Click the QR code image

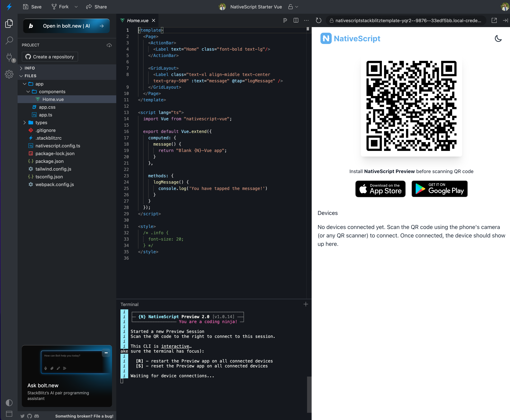coord(411,106)
